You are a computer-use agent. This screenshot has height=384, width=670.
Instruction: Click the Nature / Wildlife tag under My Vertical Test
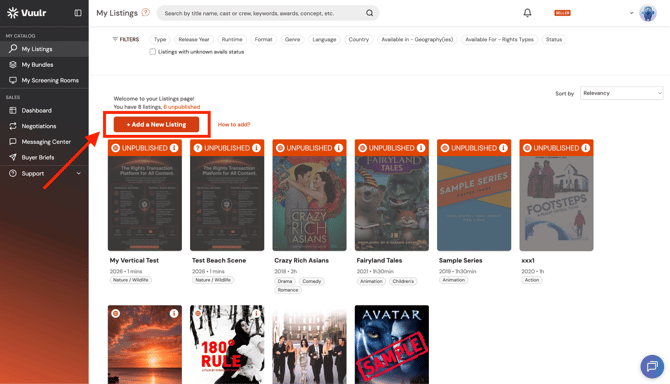131,280
